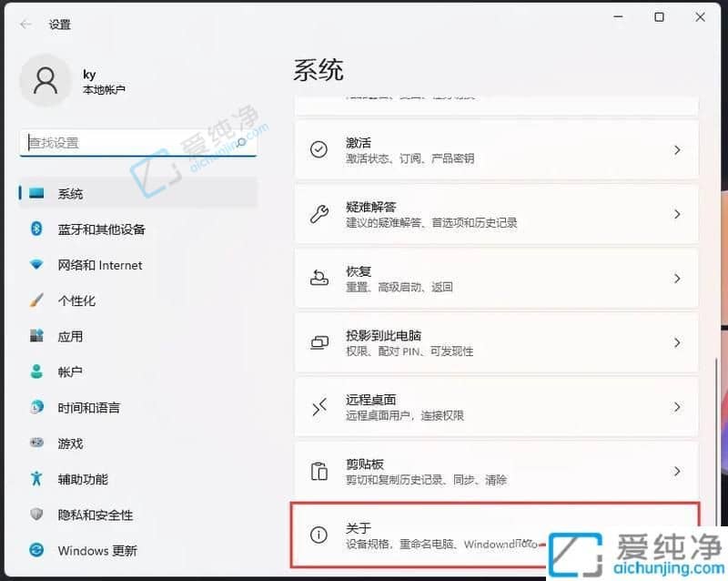
Task: Click the shield icon for 隐私和安全性
Action: point(35,515)
